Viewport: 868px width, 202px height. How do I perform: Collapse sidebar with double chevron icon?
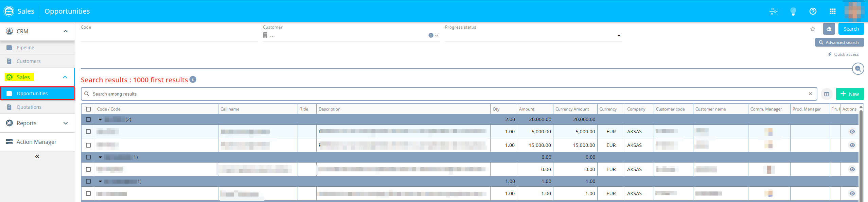37,156
